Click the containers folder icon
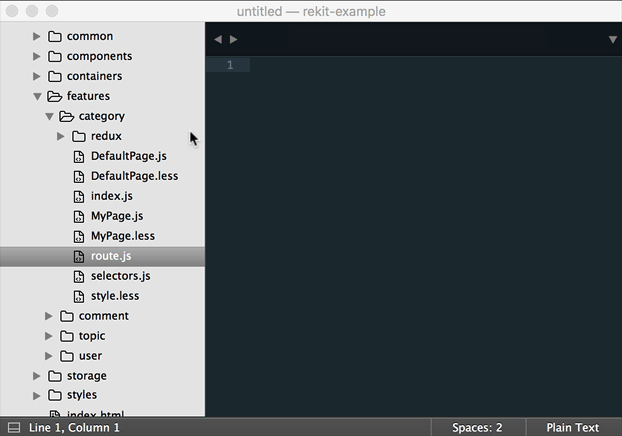622x436 pixels. click(55, 76)
